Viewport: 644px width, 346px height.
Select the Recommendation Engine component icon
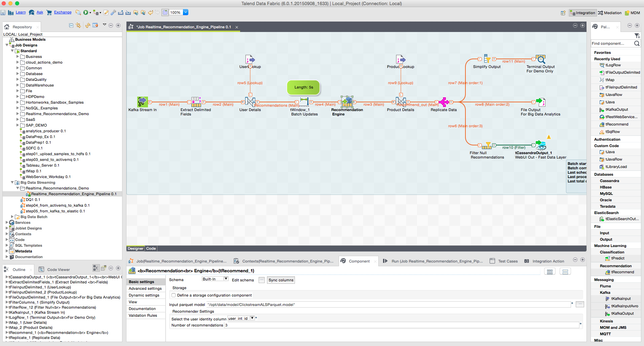pos(347,101)
